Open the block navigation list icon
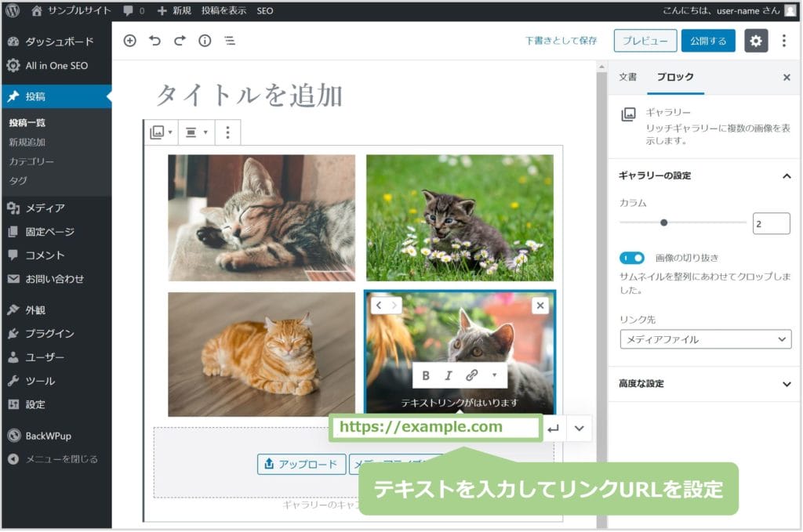This screenshot has height=532, width=803. tap(230, 41)
